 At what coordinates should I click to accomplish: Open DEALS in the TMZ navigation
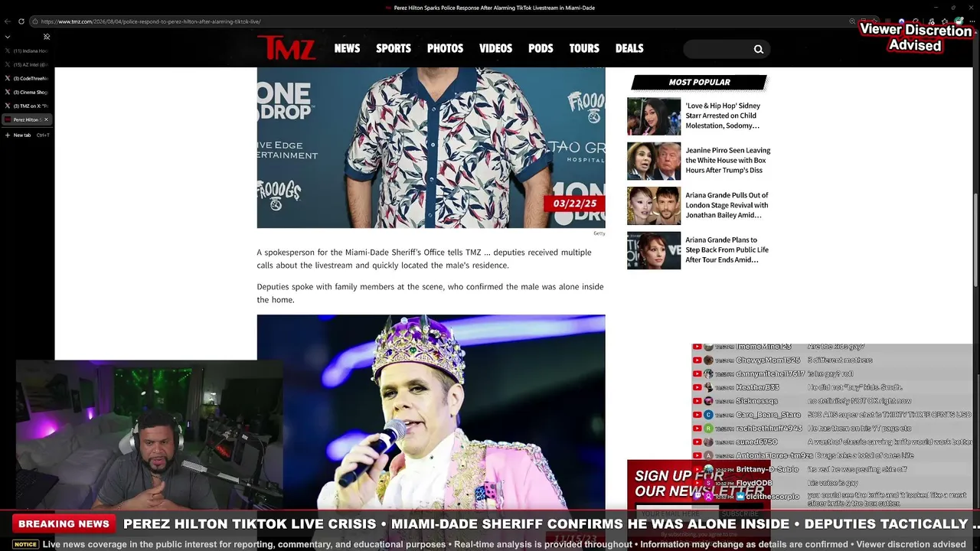[x=629, y=48]
